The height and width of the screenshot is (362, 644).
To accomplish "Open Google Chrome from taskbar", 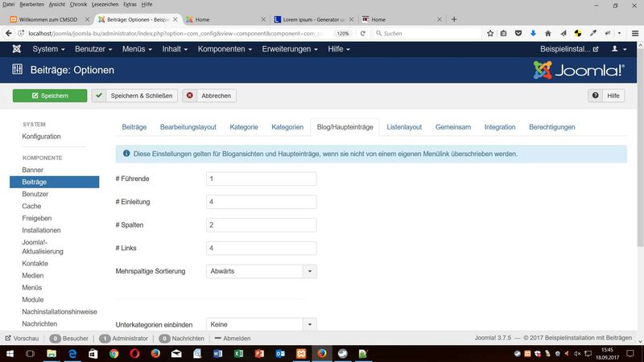I will (x=114, y=353).
